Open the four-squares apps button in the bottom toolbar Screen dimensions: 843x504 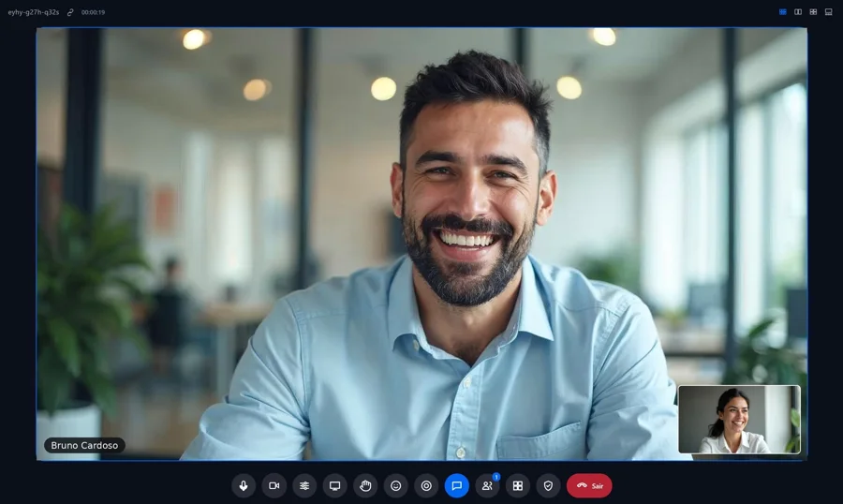[x=518, y=485]
